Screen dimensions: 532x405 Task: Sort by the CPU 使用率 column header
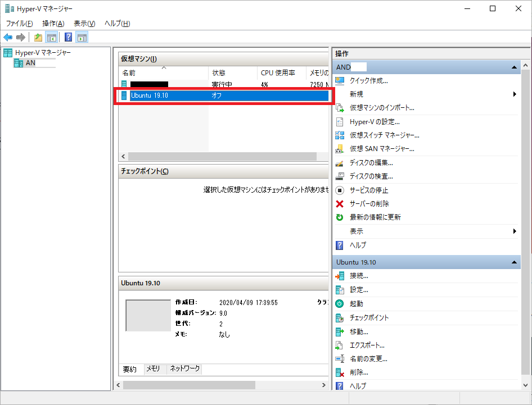(282, 73)
